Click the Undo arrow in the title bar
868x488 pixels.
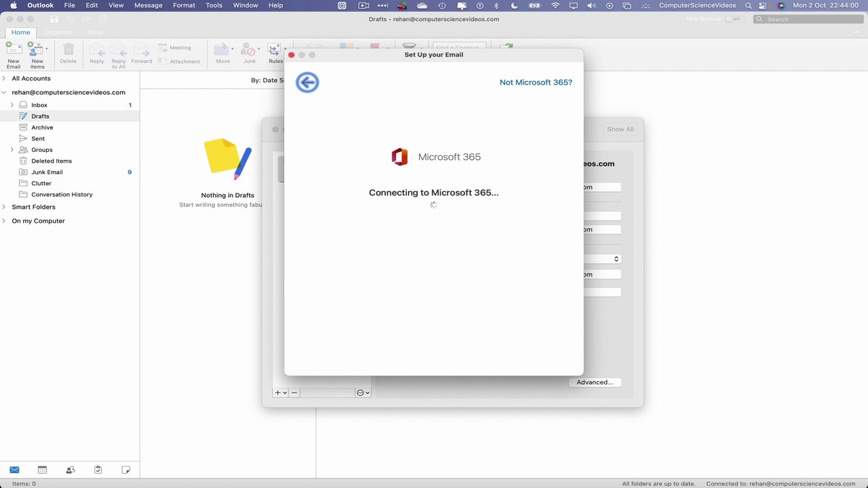coord(71,19)
